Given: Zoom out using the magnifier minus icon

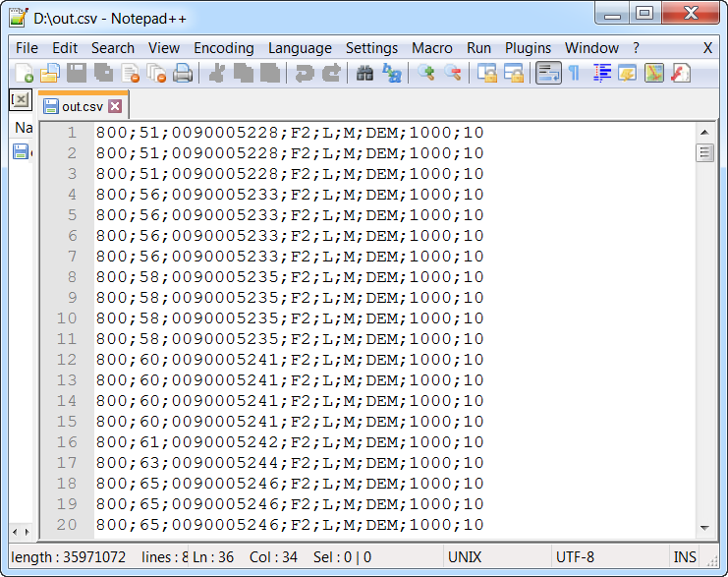Looking at the screenshot, I should coord(453,74).
